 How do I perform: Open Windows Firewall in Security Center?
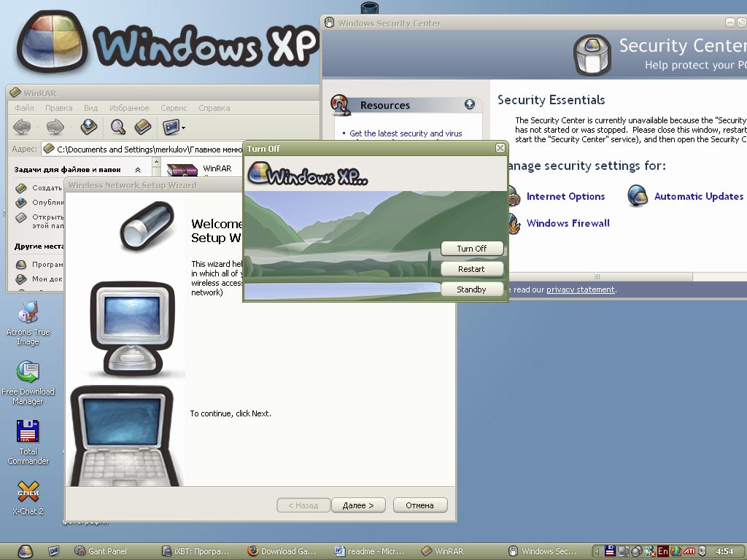click(568, 223)
